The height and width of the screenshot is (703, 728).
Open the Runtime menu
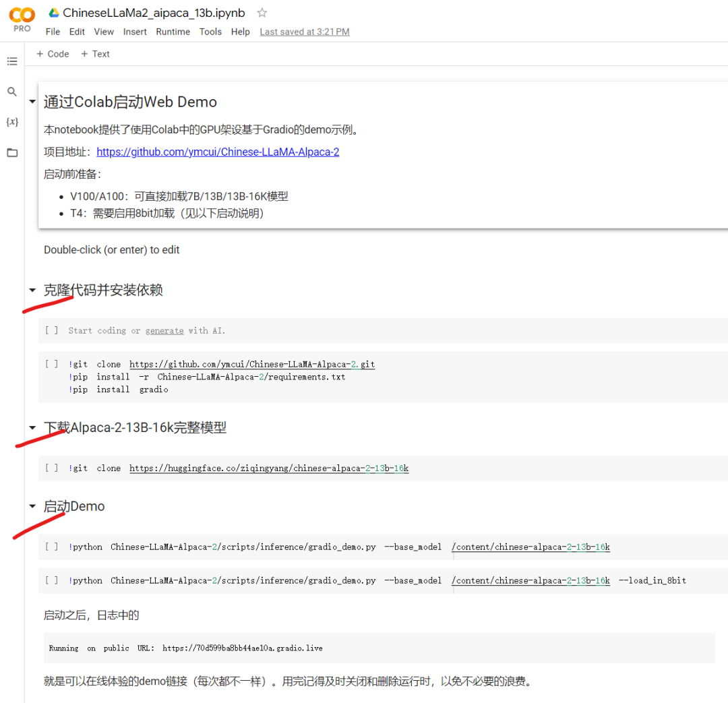tap(173, 32)
